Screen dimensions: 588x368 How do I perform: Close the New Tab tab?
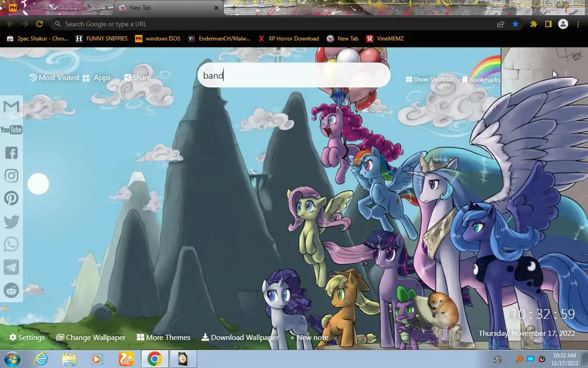click(216, 8)
